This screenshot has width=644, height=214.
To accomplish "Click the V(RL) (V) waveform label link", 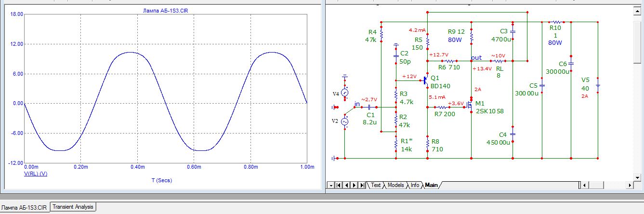I will tap(36, 174).
